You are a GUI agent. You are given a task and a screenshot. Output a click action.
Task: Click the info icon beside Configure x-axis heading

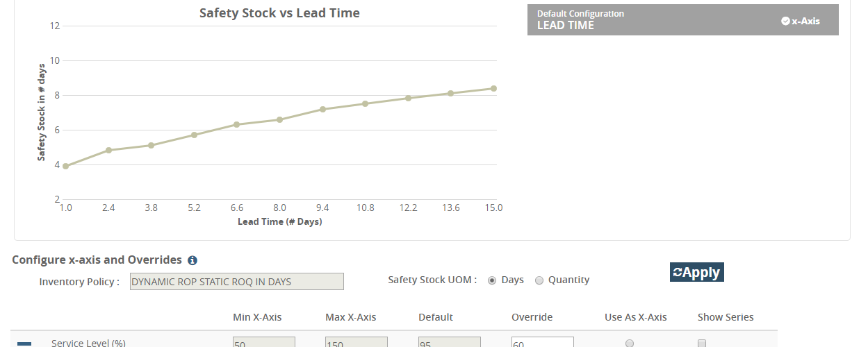[193, 260]
